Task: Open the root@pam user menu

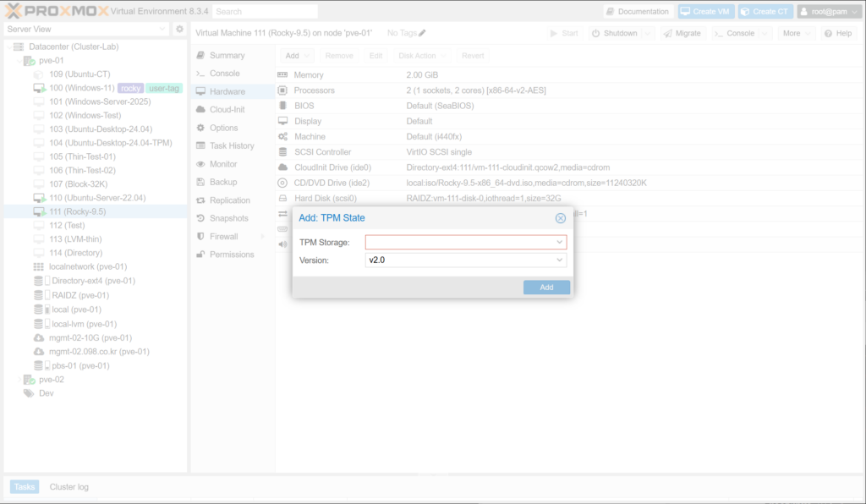Action: [x=829, y=12]
